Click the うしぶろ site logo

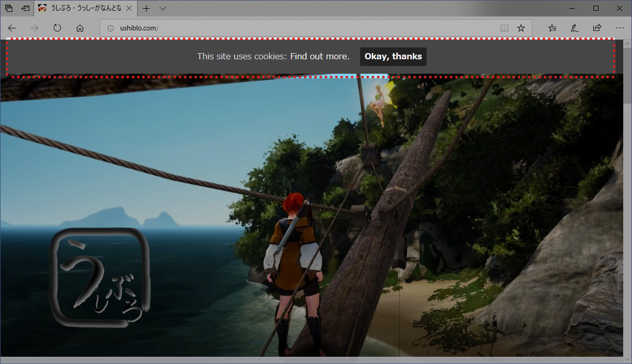coord(101,277)
